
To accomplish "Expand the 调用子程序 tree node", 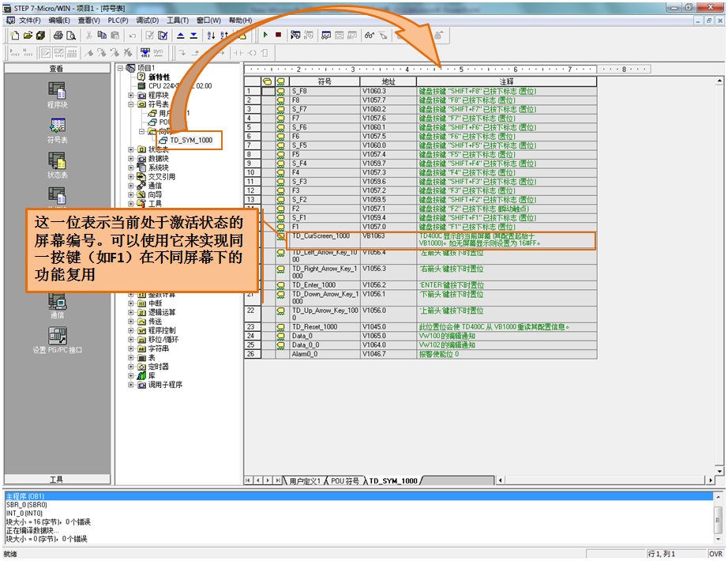I will pos(131,385).
